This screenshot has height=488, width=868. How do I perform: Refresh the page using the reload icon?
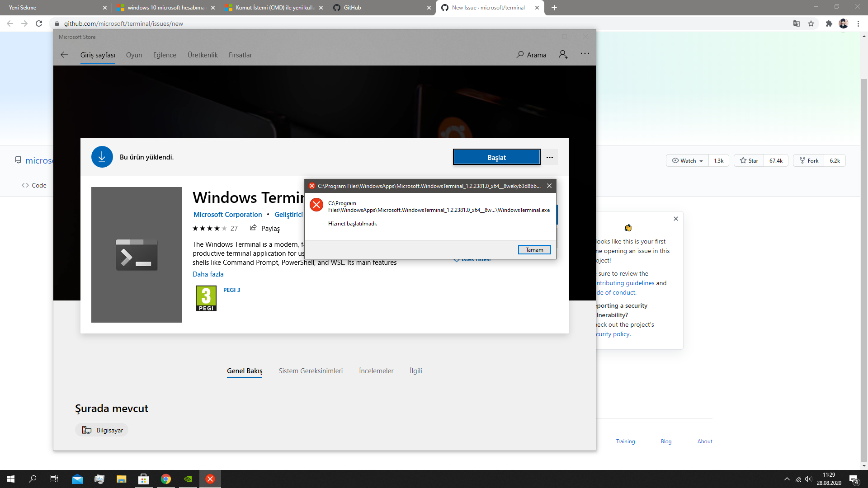39,23
